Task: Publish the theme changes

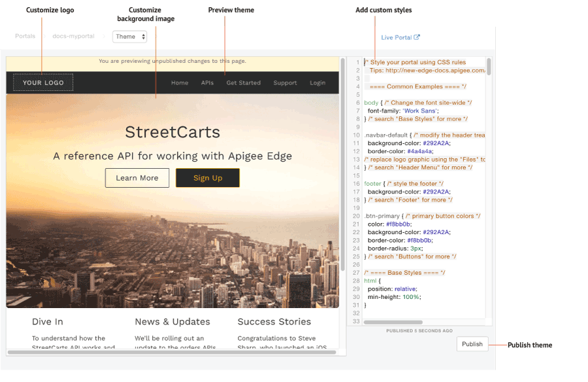Action: [472, 343]
